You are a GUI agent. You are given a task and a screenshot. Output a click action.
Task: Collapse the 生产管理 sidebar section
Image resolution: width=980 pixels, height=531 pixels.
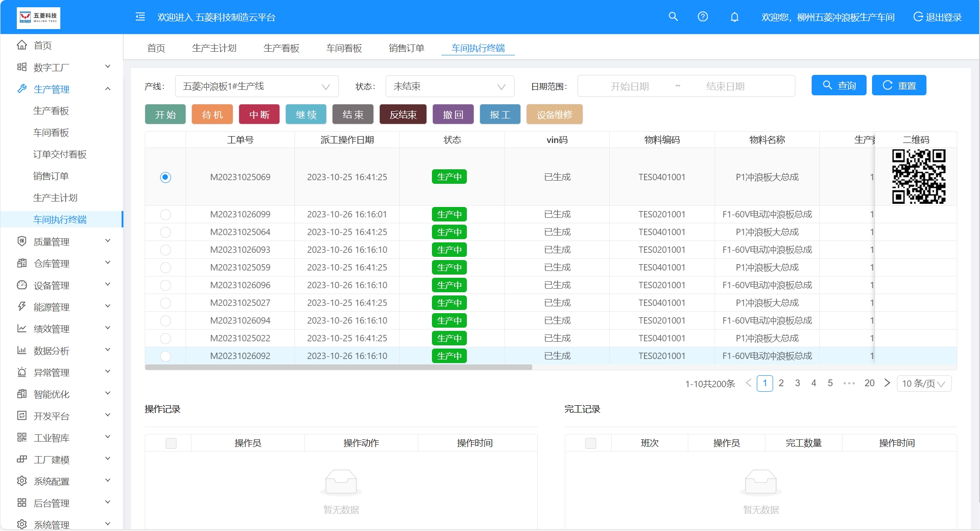(108, 88)
